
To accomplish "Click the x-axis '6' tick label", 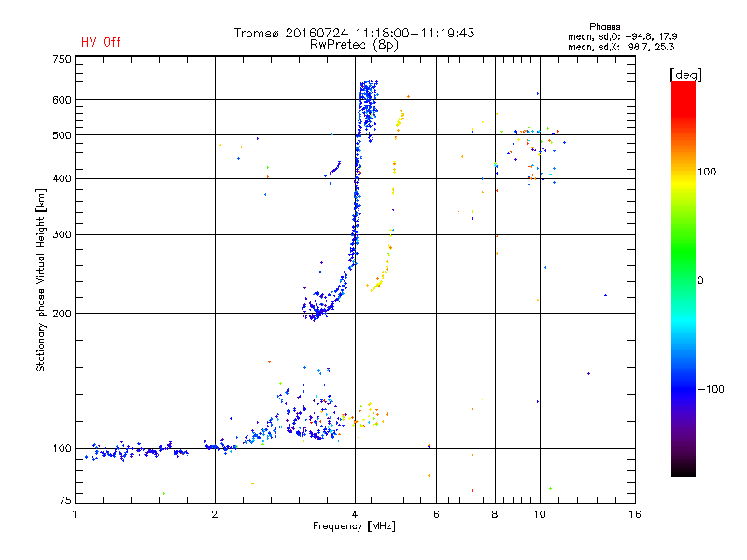I will [436, 514].
